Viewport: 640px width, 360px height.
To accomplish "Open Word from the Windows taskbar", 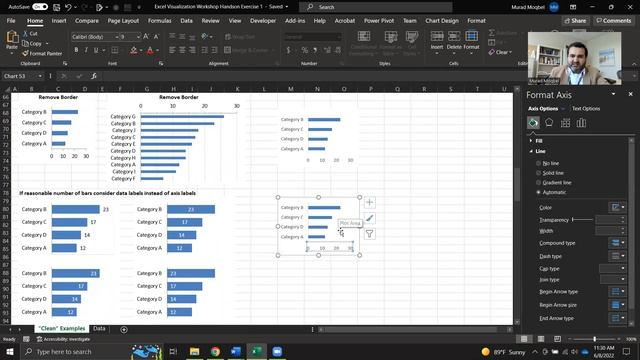I will (x=236, y=351).
